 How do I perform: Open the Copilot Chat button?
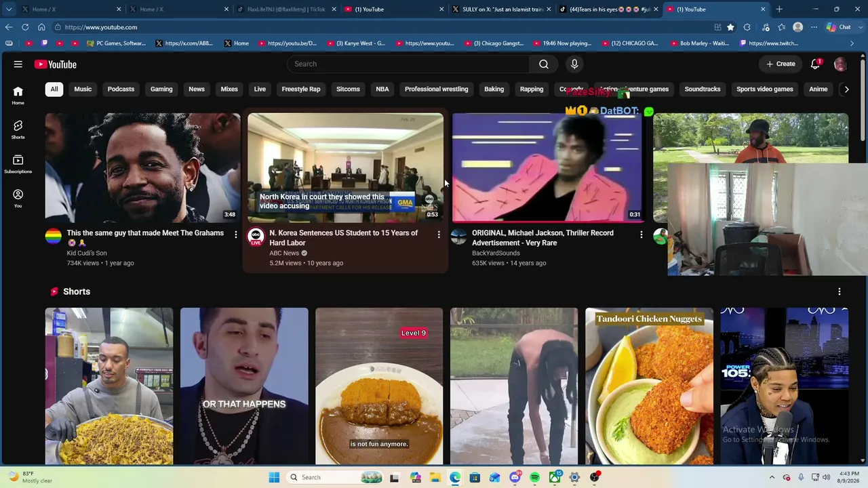(x=839, y=27)
